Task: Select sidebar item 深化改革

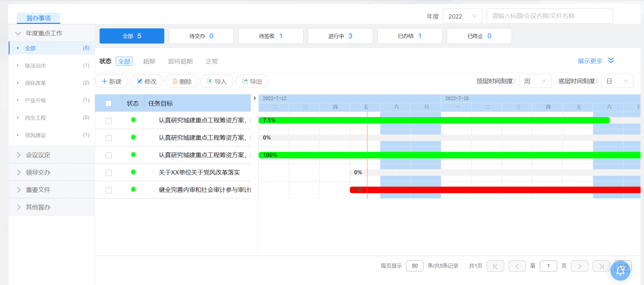Action: (x=51, y=83)
